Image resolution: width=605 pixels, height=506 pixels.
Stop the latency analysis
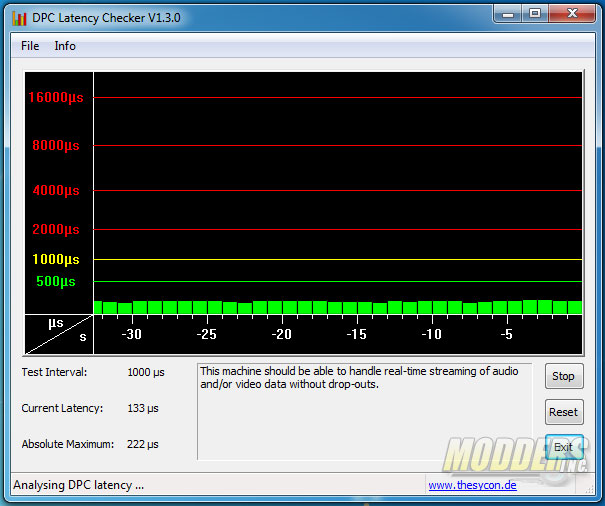[564, 376]
